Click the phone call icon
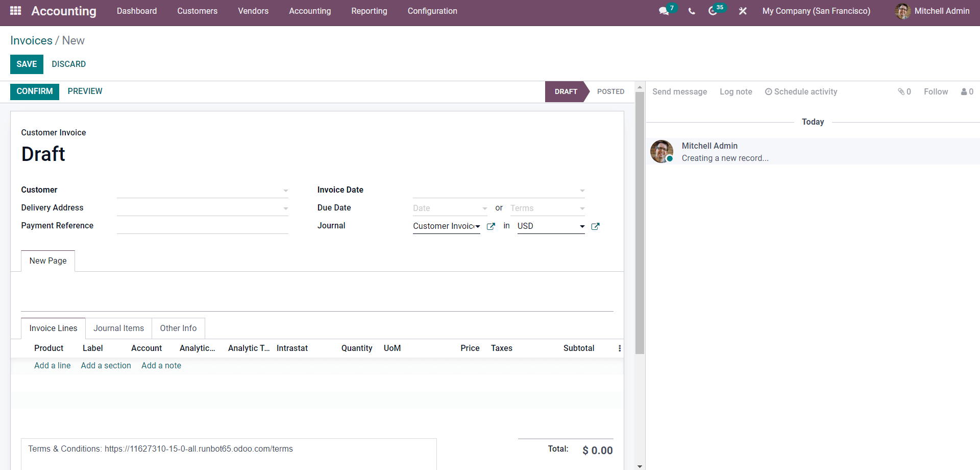The width and height of the screenshot is (980, 470). [692, 11]
